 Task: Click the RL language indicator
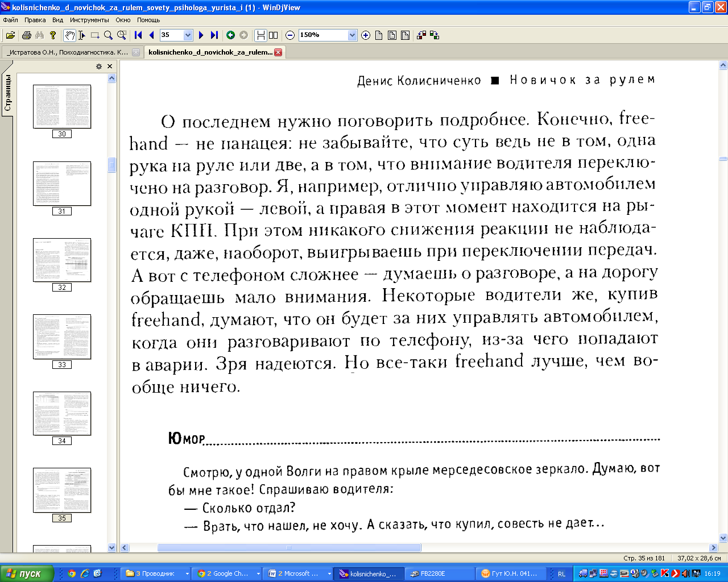tap(561, 573)
